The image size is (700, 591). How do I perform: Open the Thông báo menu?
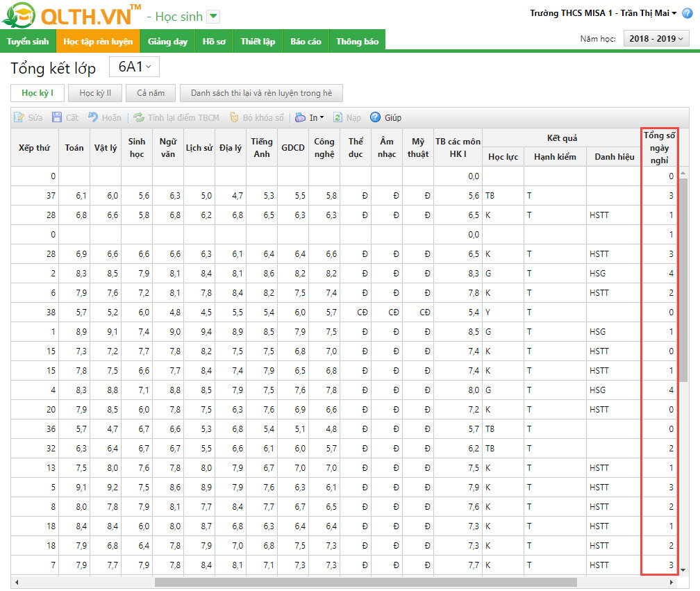[357, 41]
